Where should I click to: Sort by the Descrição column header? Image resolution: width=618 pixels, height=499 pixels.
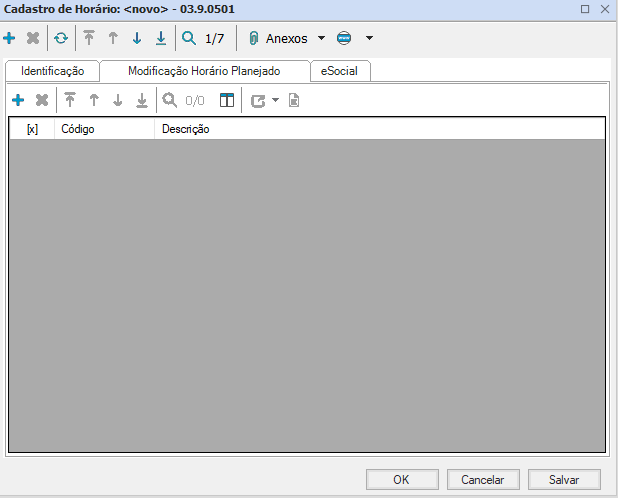click(185, 129)
